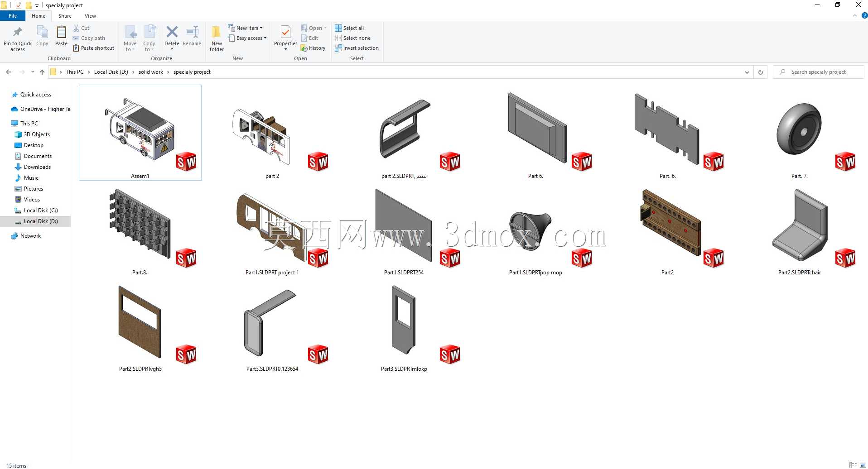Screen dimensions: 868x469
Task: Select Part1.SLDPRT project 1 file
Action: 272,229
